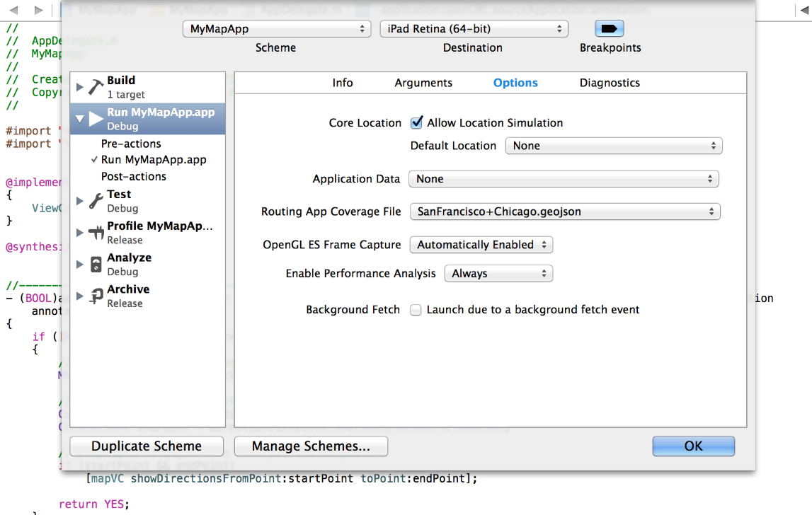Enable launch due to background fetch event
812x515 pixels.
click(416, 310)
